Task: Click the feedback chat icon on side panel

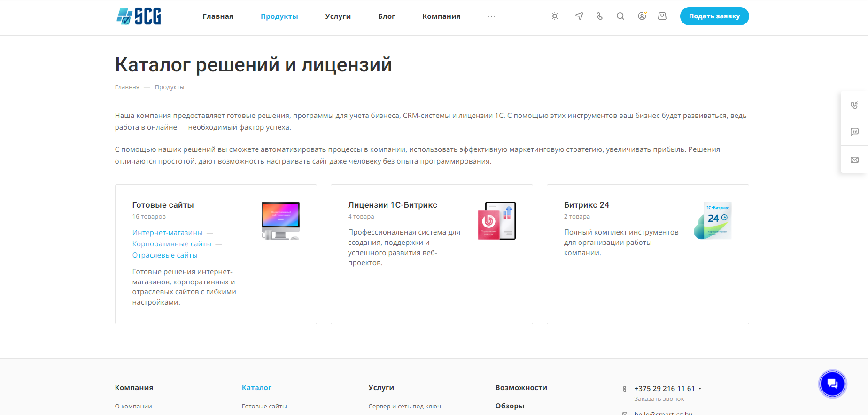Action: pyautogui.click(x=854, y=132)
